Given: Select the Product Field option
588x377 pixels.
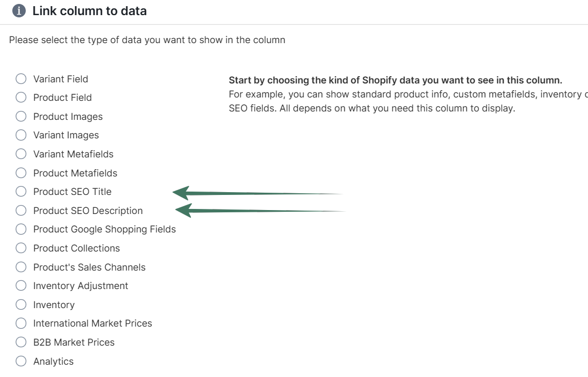Looking at the screenshot, I should coord(21,97).
